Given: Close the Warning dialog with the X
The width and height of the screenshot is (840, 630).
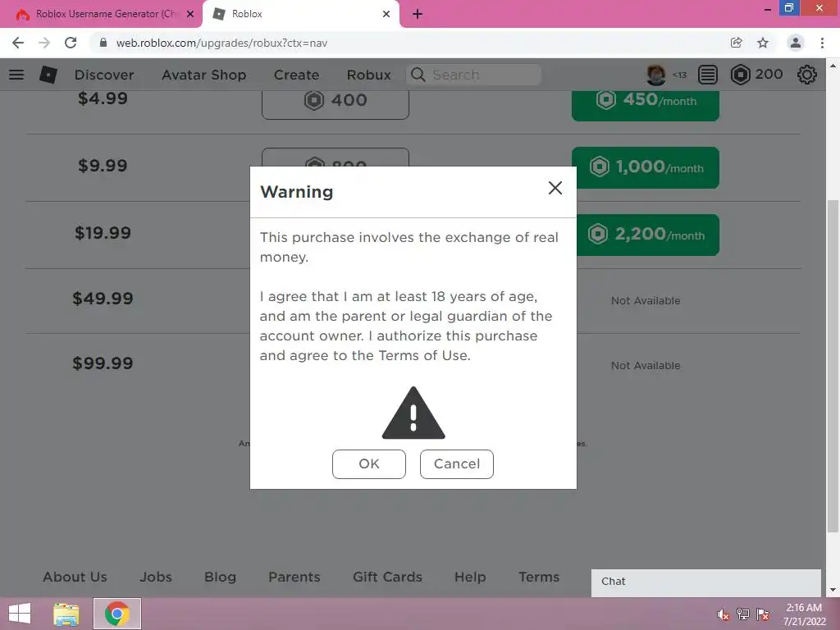Looking at the screenshot, I should [555, 188].
